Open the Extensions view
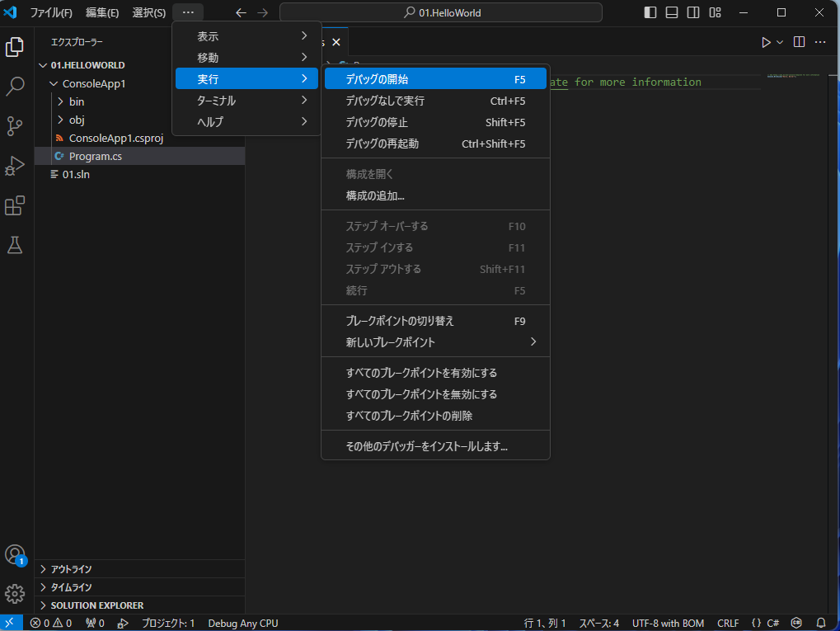Image resolution: width=840 pixels, height=631 pixels. coord(15,205)
